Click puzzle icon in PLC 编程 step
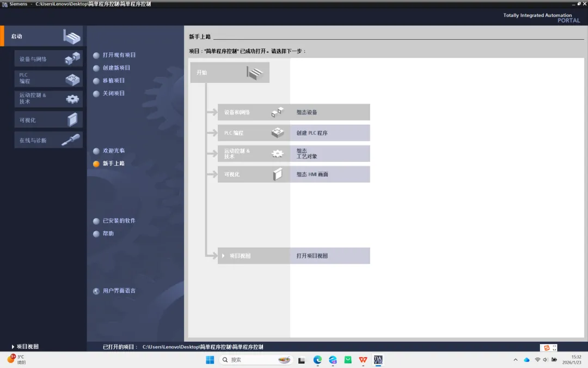The width and height of the screenshot is (588, 368). 278,132
